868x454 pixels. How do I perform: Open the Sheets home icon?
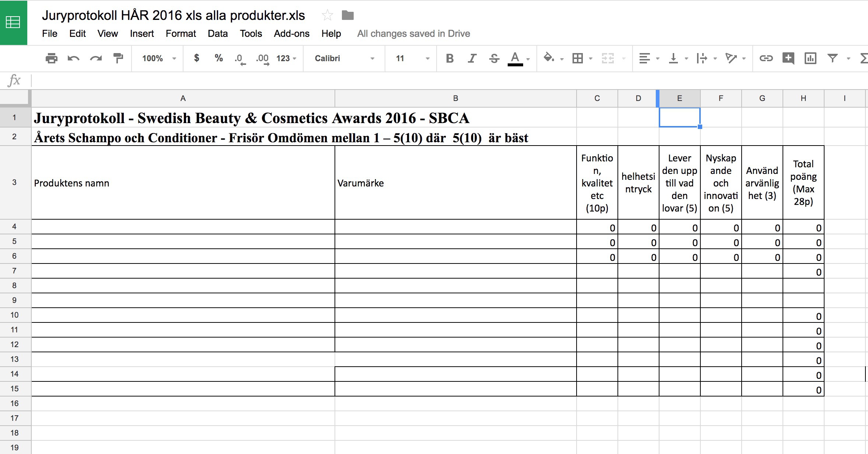13,22
